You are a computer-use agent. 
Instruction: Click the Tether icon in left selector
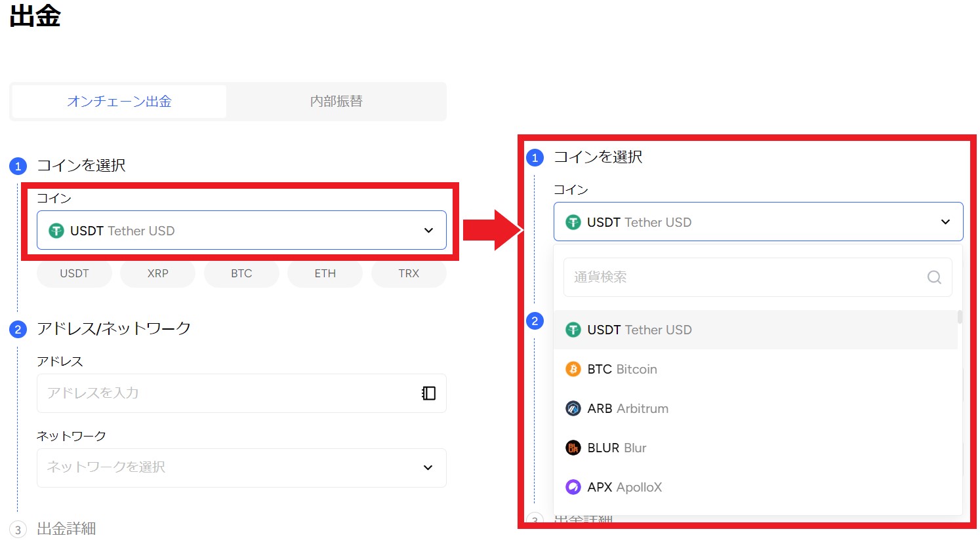tap(56, 231)
